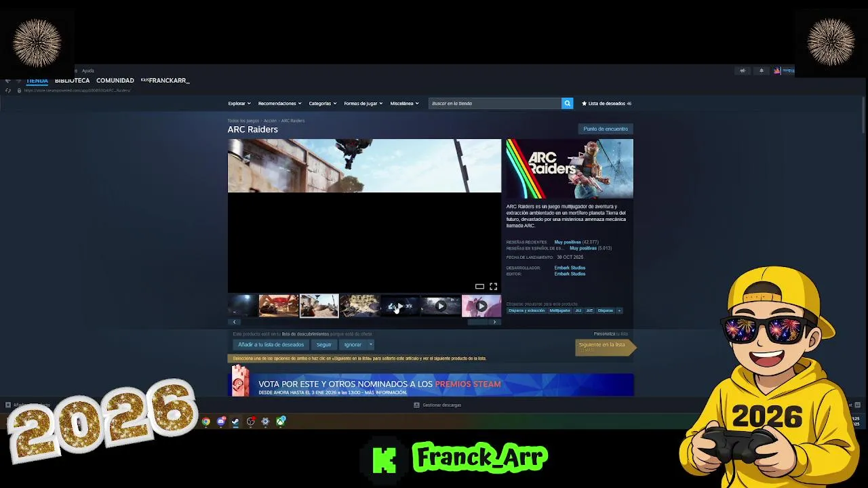Click the Embark Studios editor link
The image size is (868, 488).
tap(570, 274)
